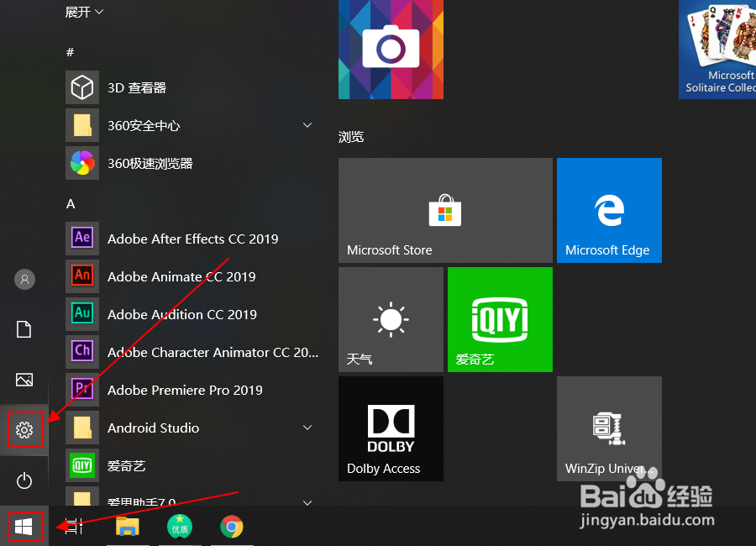
Task: Launch the Adobe Animate An icon
Action: [x=82, y=276]
